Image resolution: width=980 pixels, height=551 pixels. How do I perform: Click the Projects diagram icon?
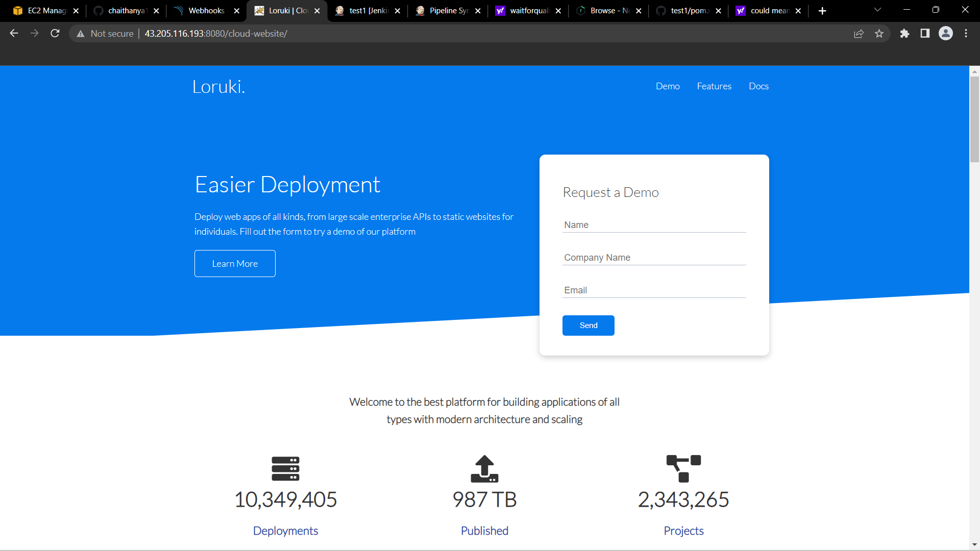[683, 468]
